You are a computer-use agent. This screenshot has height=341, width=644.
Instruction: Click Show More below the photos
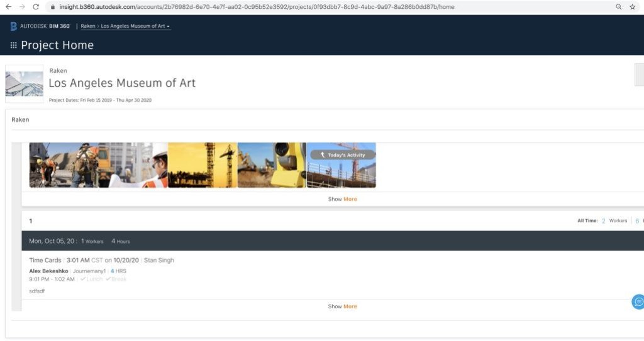click(342, 199)
